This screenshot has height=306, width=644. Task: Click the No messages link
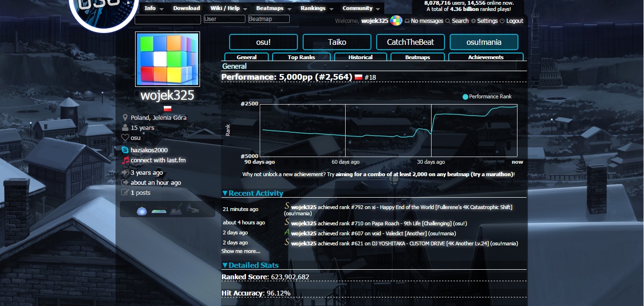(x=427, y=21)
